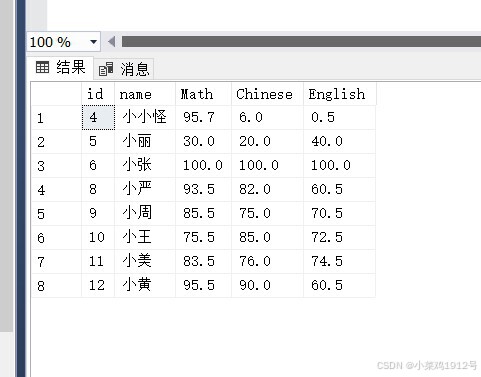
Task: Click the Math cell 93.5 for 小严
Action: tap(203, 189)
